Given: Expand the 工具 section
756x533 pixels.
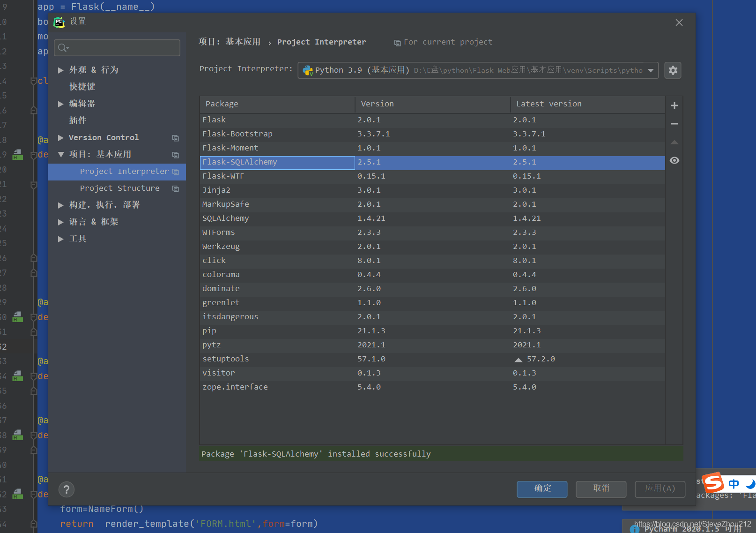Looking at the screenshot, I should coord(60,239).
